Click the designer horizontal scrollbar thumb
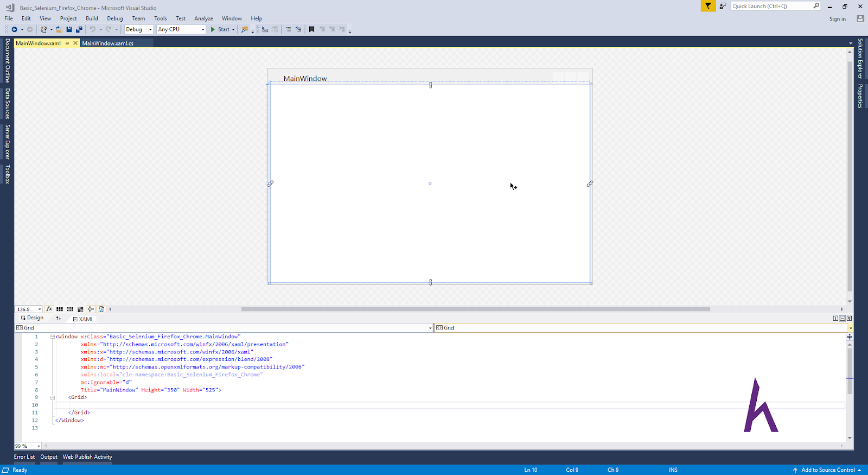Viewport: 868px width, 475px height. (476, 309)
